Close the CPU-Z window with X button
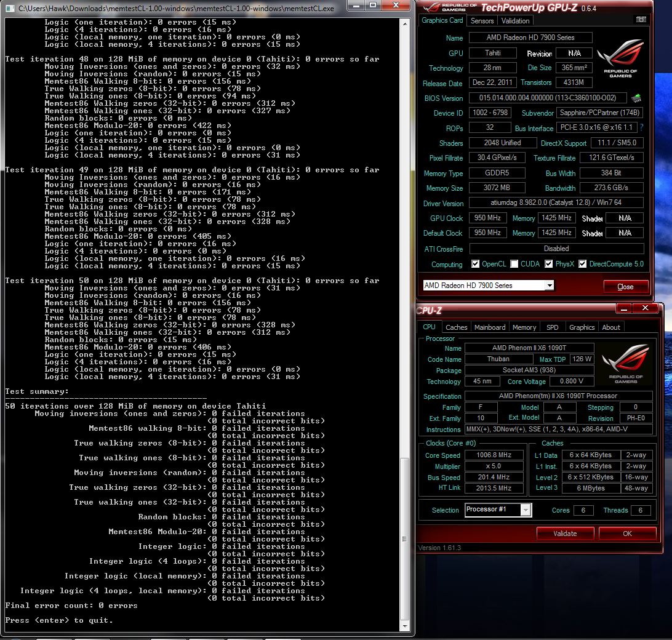This screenshot has width=672, height=640. (x=646, y=308)
